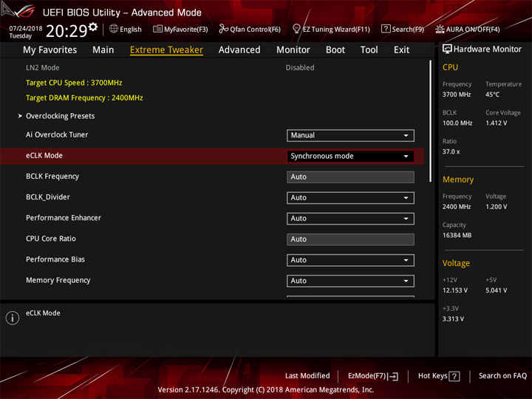This screenshot has height=399, width=532.
Task: Click the MyFavorite list icon
Action: 158,29
